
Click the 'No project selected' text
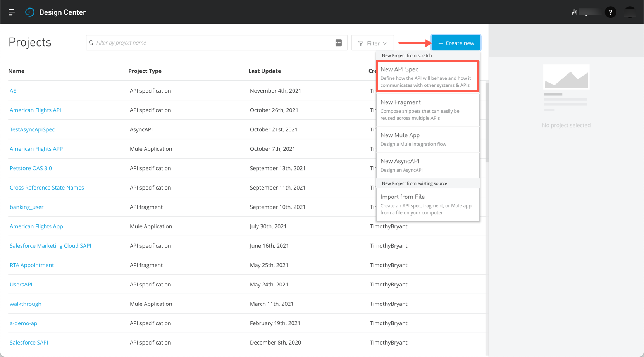[566, 125]
